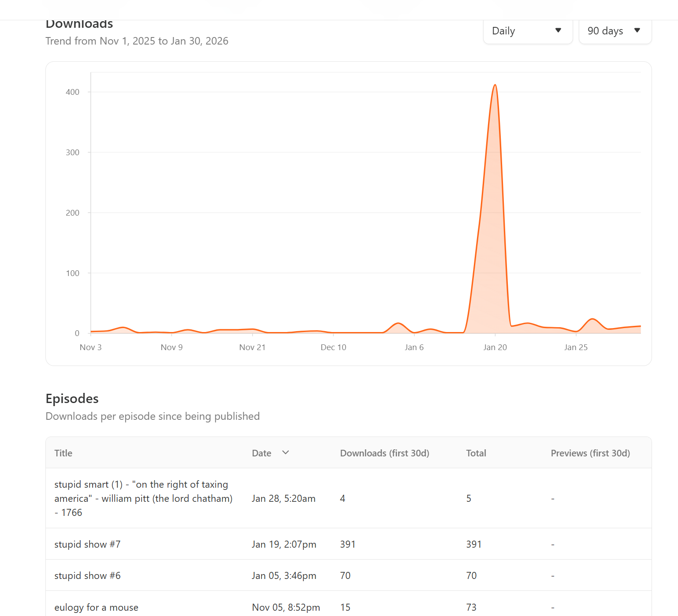Open the stupid show #7 episode
This screenshot has width=678, height=616.
[x=87, y=544]
